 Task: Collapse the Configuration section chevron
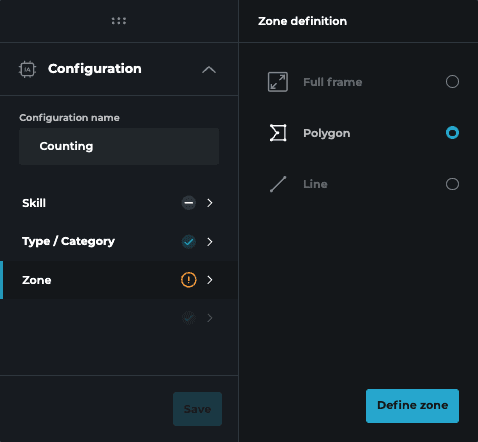pos(209,70)
